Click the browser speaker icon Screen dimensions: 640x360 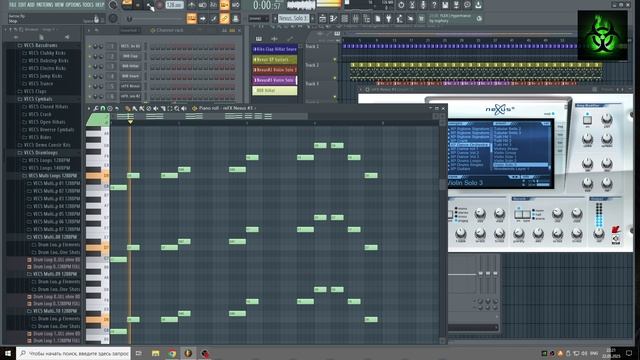[x=67, y=37]
